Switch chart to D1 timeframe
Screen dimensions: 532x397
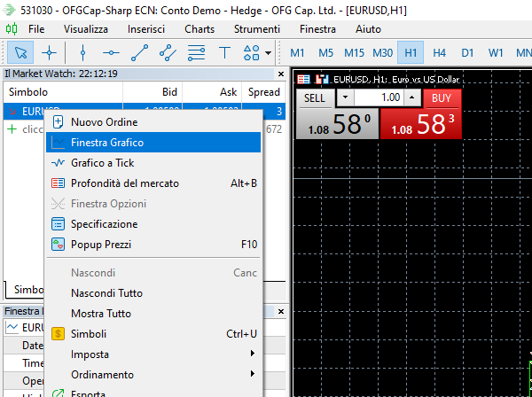[467, 53]
